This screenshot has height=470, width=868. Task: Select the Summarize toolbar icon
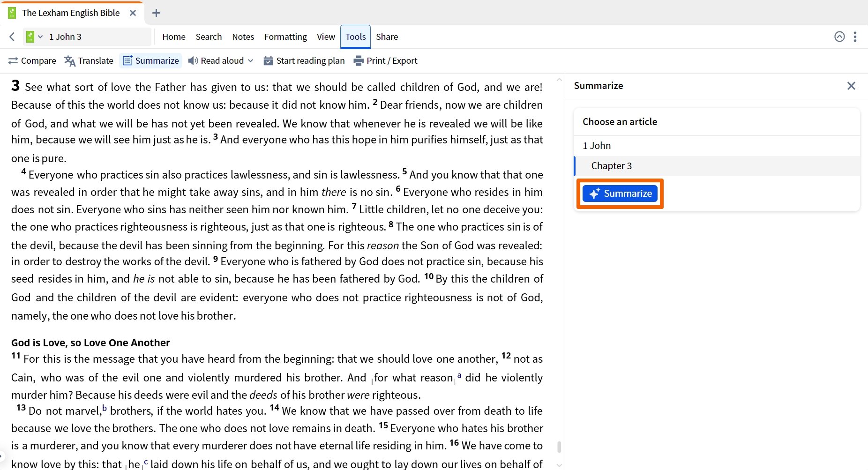click(x=127, y=61)
